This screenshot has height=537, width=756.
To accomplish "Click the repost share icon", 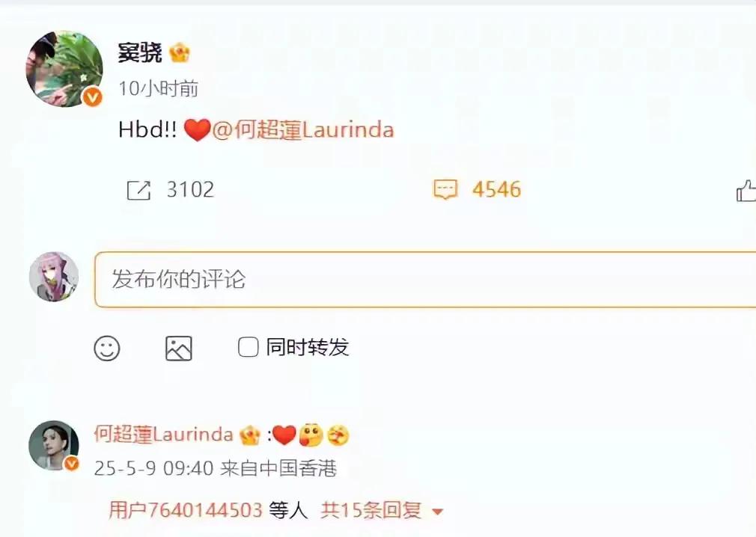I will (139, 190).
